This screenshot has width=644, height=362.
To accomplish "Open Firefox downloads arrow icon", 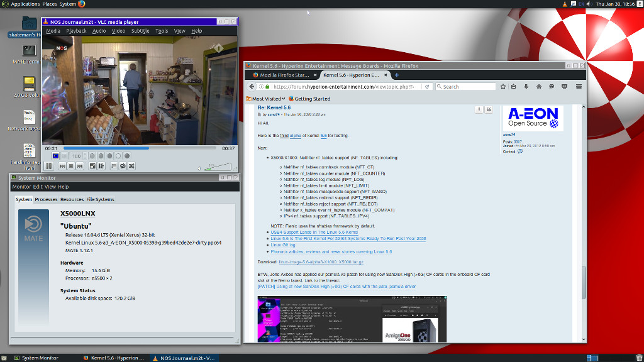I will pos(526,87).
